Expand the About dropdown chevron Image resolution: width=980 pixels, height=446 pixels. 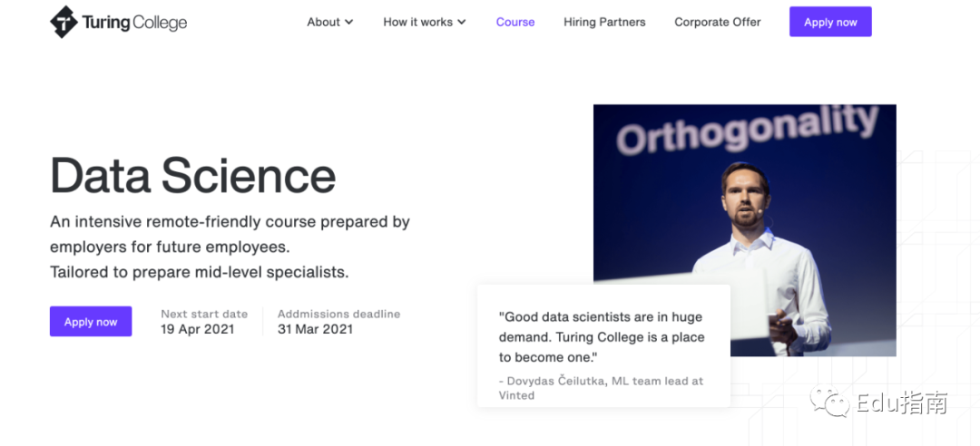348,22
